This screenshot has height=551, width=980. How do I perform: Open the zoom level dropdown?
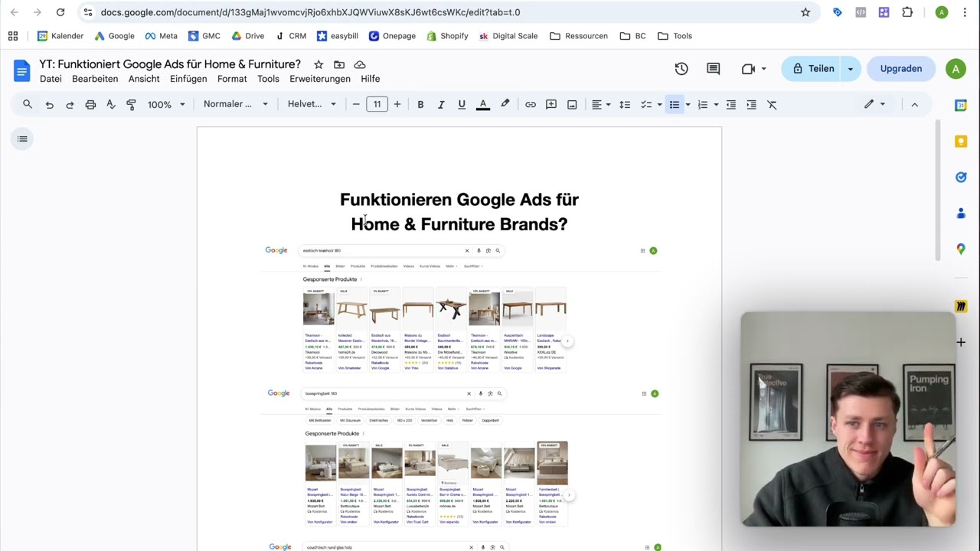[166, 104]
